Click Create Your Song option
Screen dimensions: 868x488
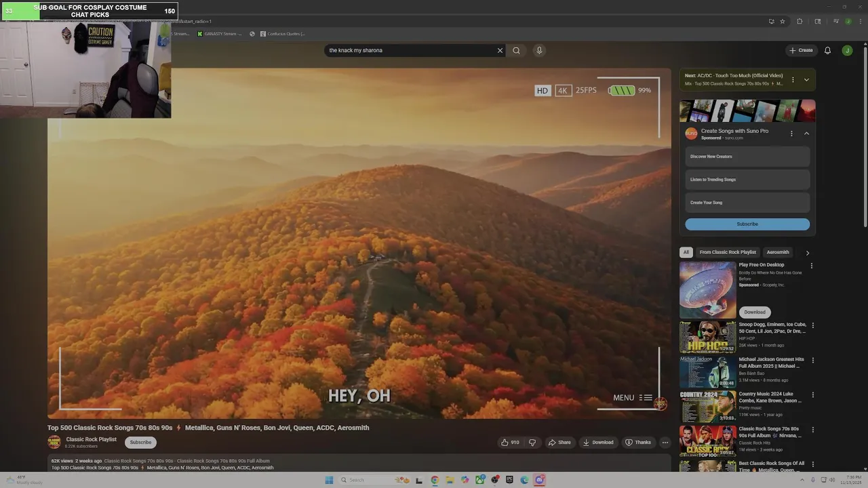pyautogui.click(x=747, y=203)
